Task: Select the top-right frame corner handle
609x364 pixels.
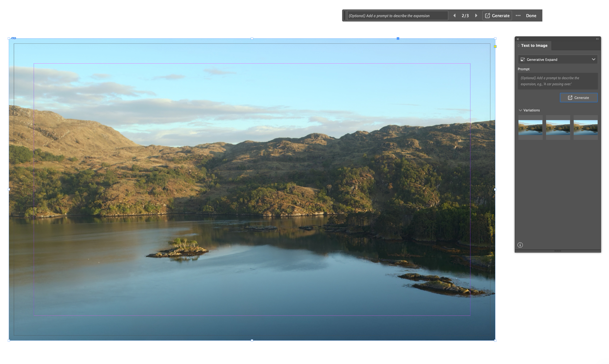Action: [495, 39]
